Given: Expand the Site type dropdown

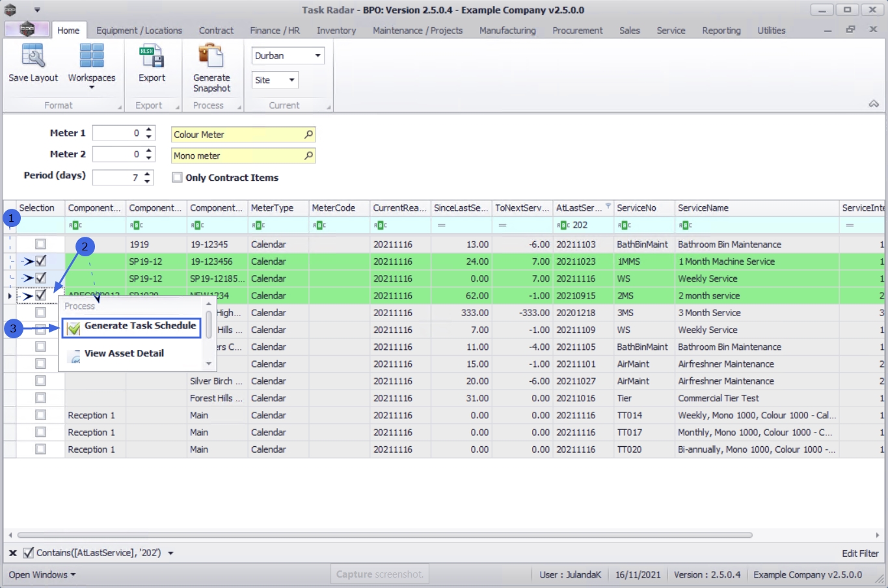Looking at the screenshot, I should [x=291, y=80].
